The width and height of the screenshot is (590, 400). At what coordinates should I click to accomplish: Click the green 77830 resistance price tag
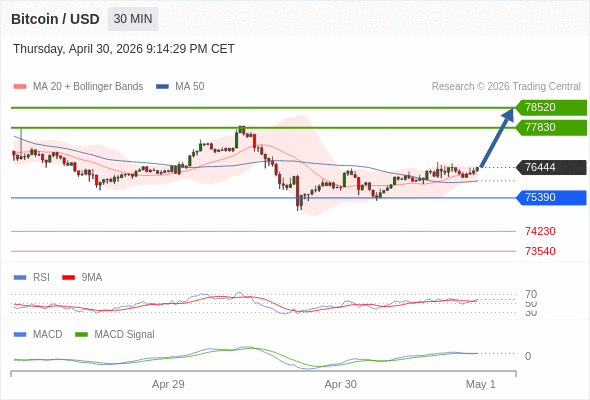[x=551, y=128]
